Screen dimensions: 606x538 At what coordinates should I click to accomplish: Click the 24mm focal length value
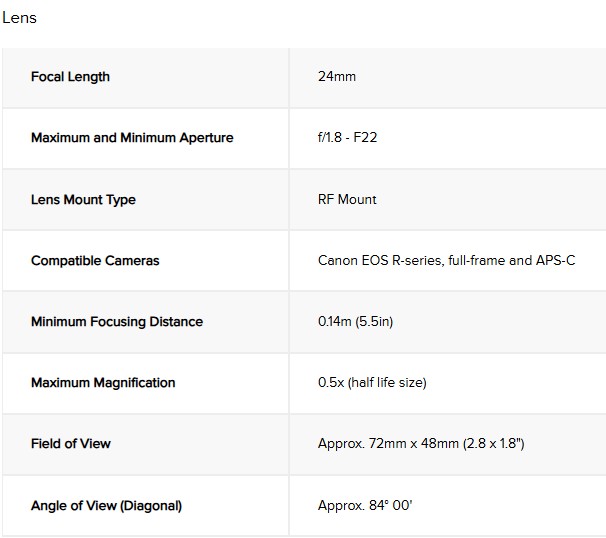tap(336, 77)
